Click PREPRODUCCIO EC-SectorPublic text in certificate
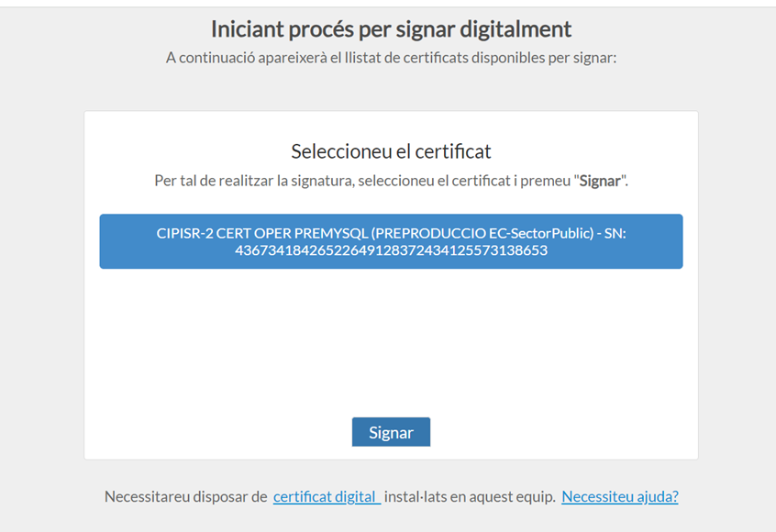This screenshot has height=532, width=776. pos(482,233)
